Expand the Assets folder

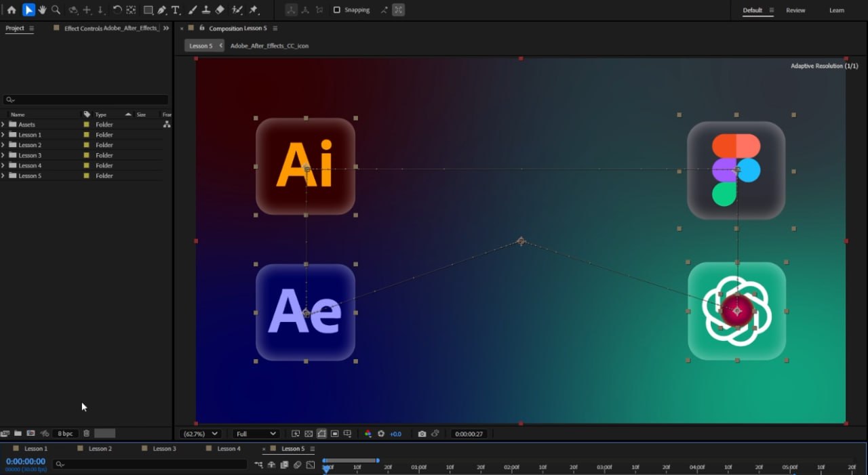tap(3, 125)
